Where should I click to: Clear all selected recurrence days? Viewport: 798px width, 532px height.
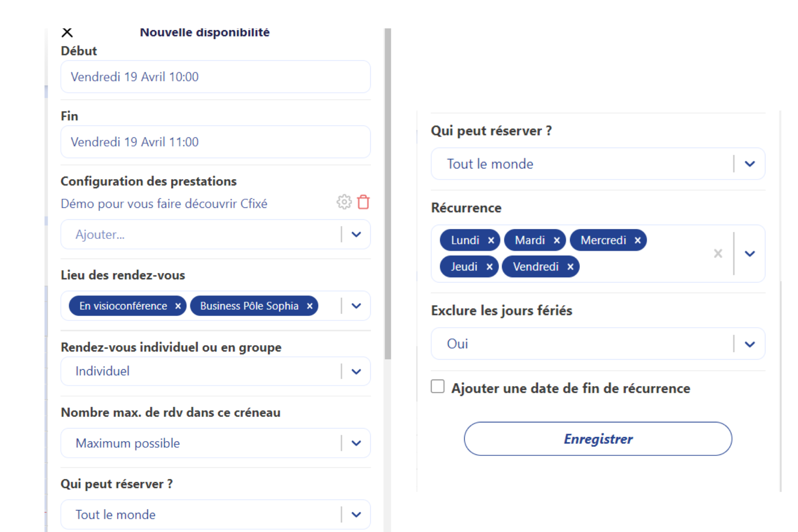tap(718, 253)
